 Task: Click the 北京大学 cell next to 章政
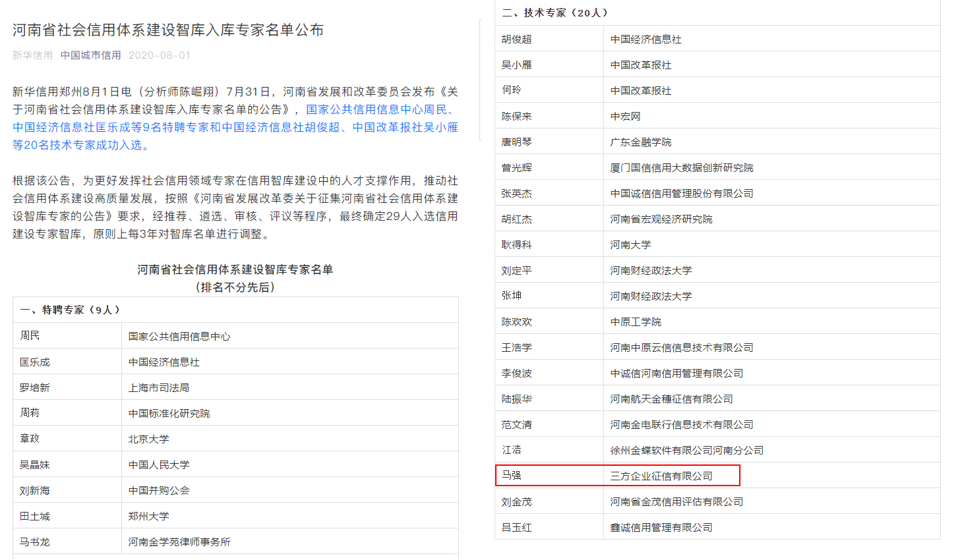pos(149,439)
